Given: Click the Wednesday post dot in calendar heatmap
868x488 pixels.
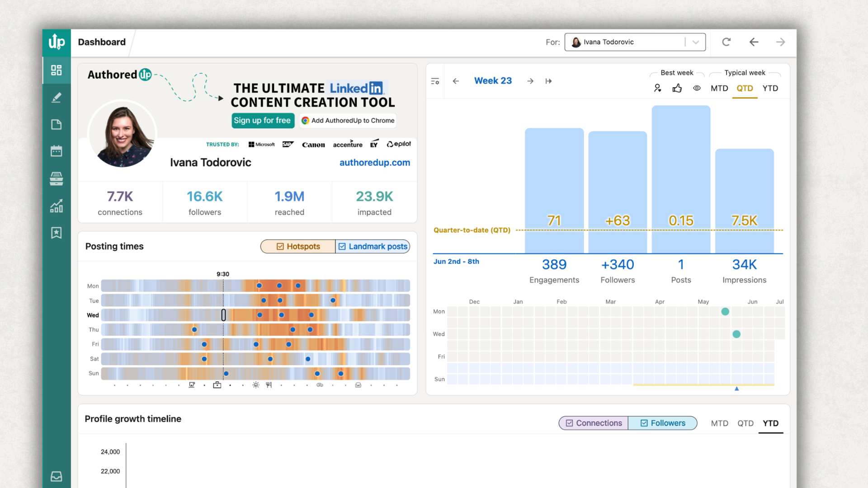Looking at the screenshot, I should tap(736, 334).
